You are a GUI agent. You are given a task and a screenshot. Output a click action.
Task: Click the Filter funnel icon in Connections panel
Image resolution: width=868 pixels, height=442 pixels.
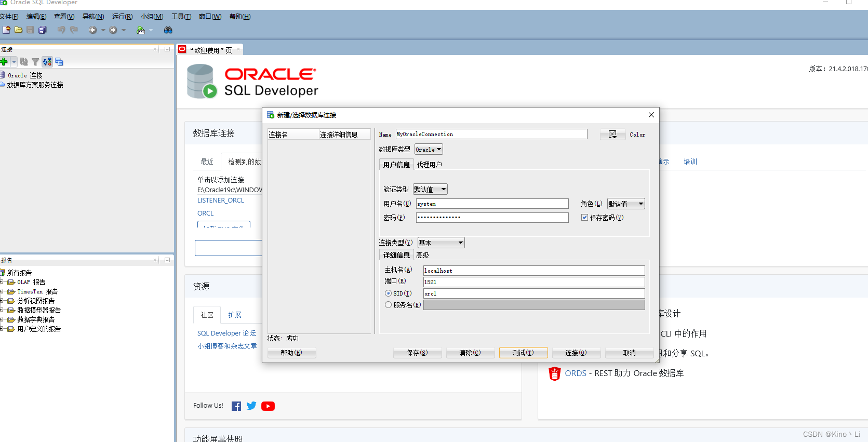(35, 62)
